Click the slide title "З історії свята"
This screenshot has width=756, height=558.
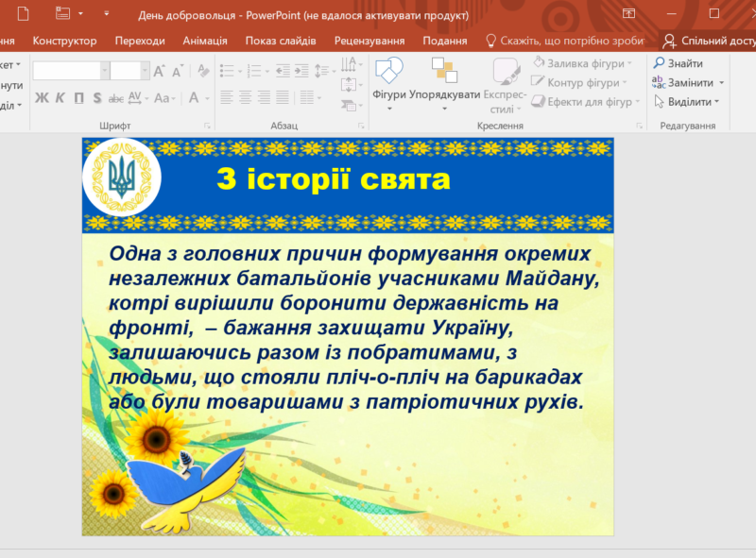333,179
